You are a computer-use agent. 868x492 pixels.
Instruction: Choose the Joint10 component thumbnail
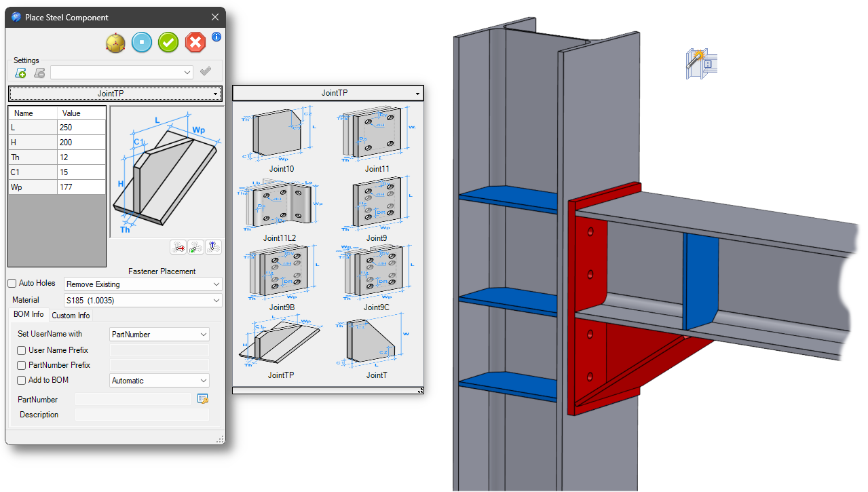click(x=281, y=140)
